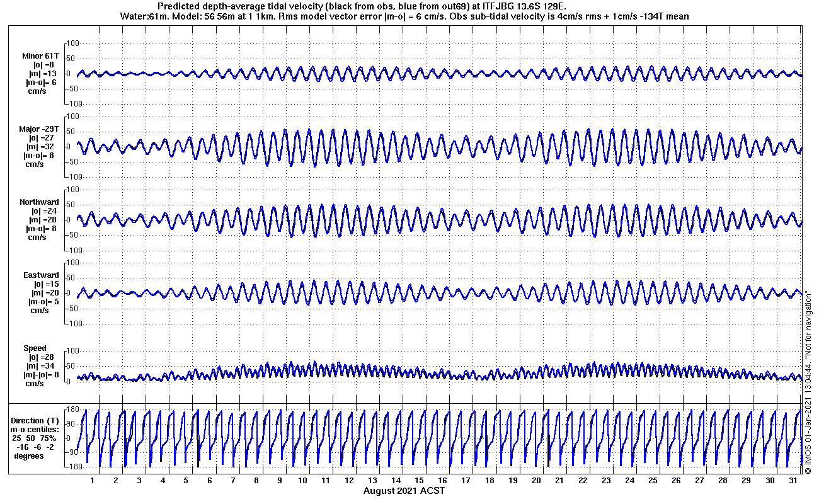Viewport: 819px width, 504px height.
Task: Click the '-90' tick in Direction panel
Action: (x=72, y=452)
